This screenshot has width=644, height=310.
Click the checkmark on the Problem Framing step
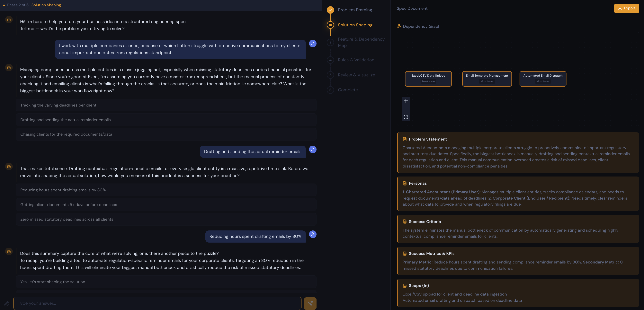tap(330, 10)
